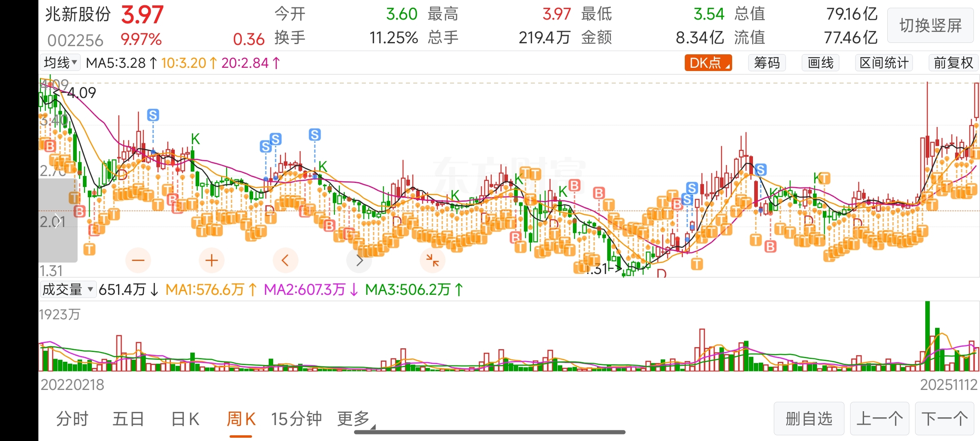Screen dimensions: 980x441
Task: Click the horizontal scrollbar at bottom
Action: 490,432
